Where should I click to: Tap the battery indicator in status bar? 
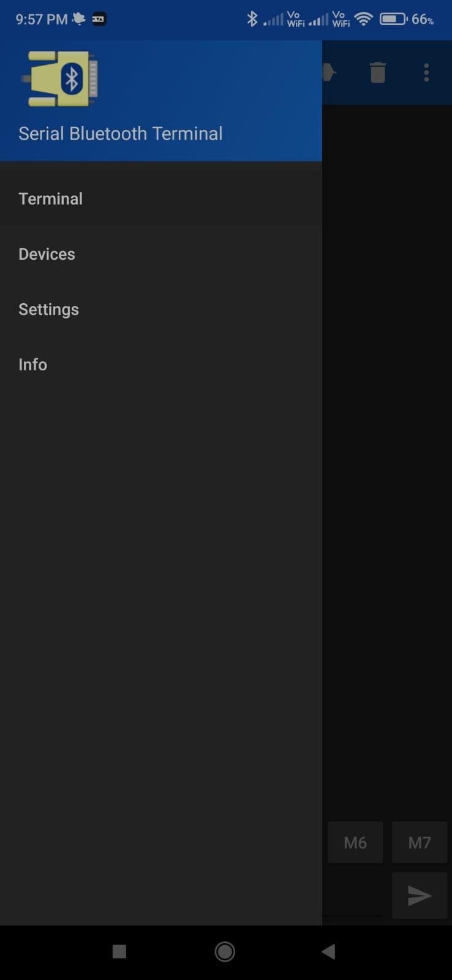click(x=393, y=19)
